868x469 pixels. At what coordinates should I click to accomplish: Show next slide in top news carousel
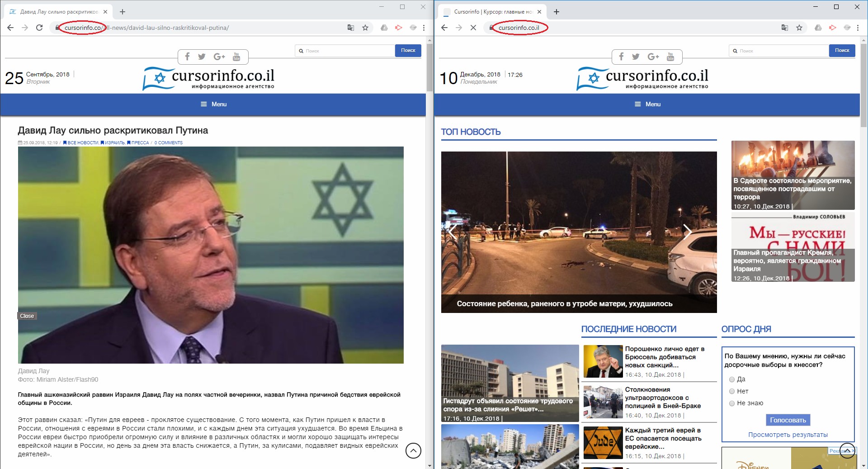click(x=687, y=232)
